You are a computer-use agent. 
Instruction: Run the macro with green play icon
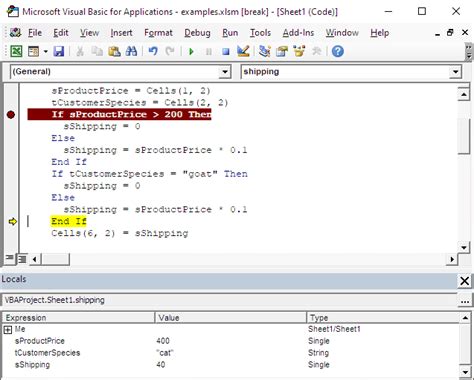click(191, 52)
